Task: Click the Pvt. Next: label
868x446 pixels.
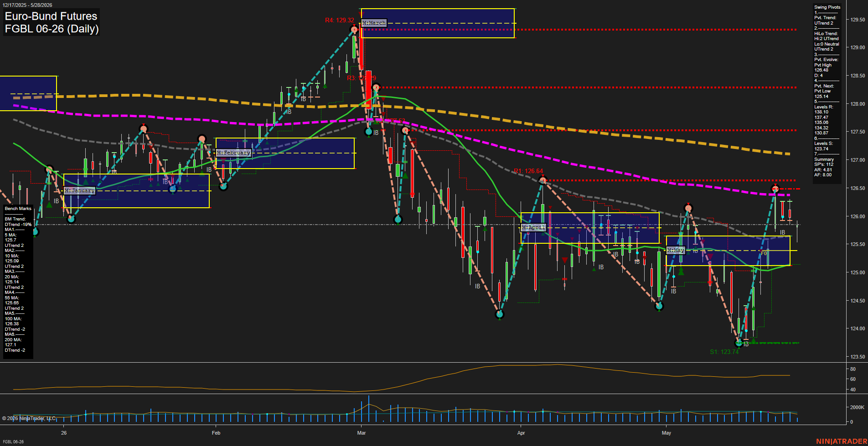Action: point(824,86)
